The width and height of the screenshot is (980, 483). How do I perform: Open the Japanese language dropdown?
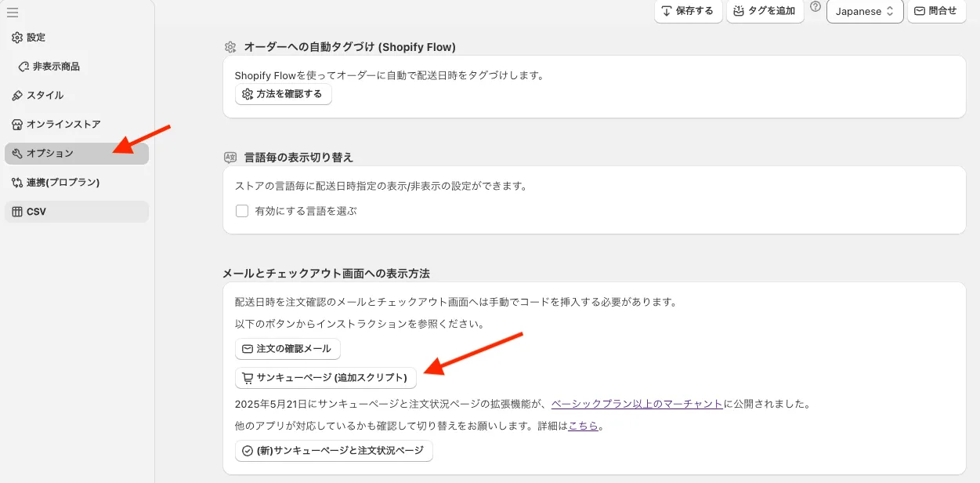click(x=865, y=12)
